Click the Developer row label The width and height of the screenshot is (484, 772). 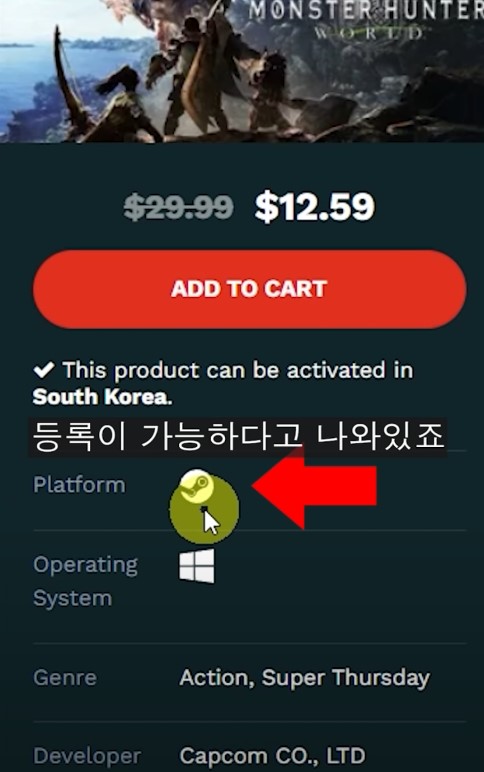tap(87, 756)
